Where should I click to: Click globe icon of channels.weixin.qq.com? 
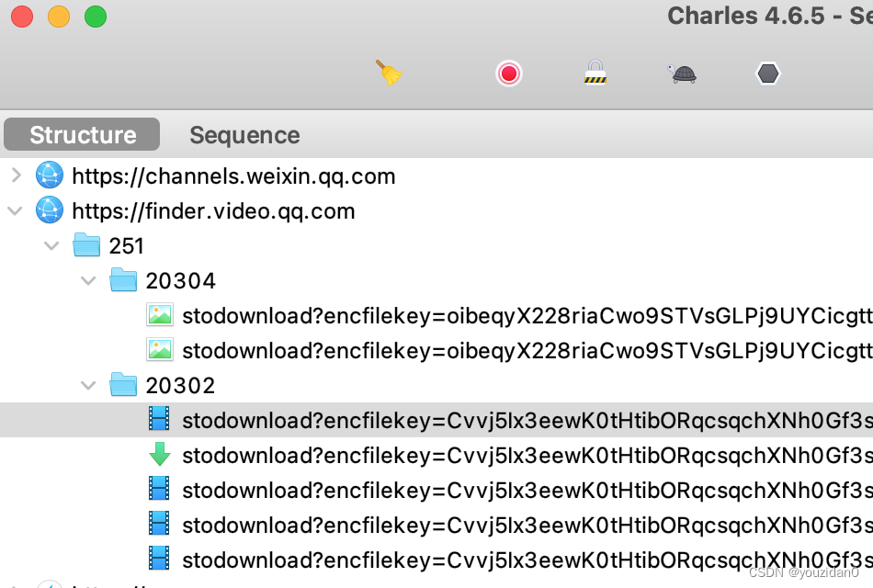coord(50,175)
